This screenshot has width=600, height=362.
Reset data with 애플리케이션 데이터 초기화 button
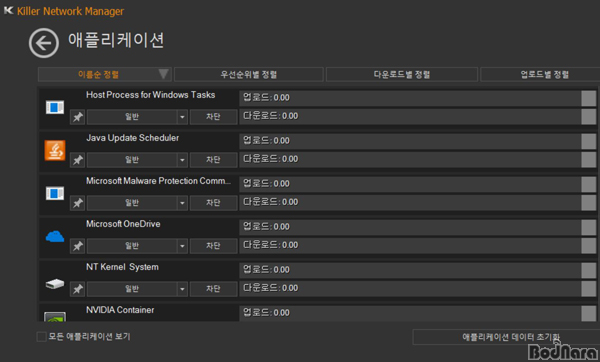[x=506, y=337]
